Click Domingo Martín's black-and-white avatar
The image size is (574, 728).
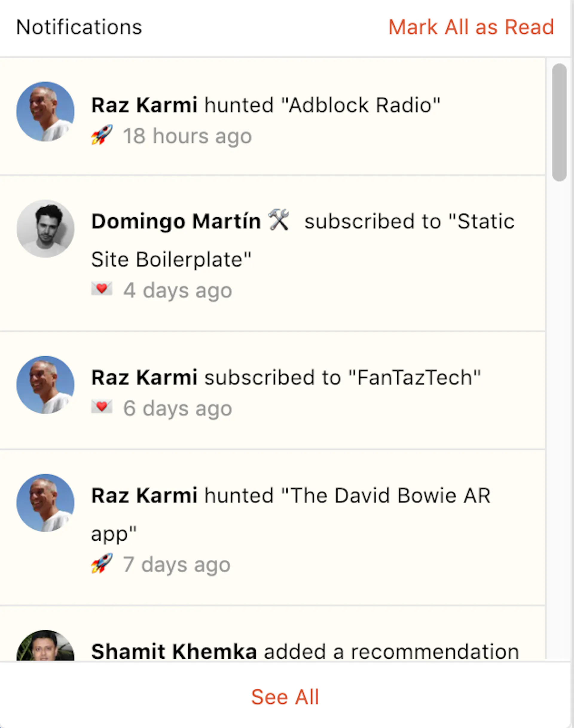[45, 229]
